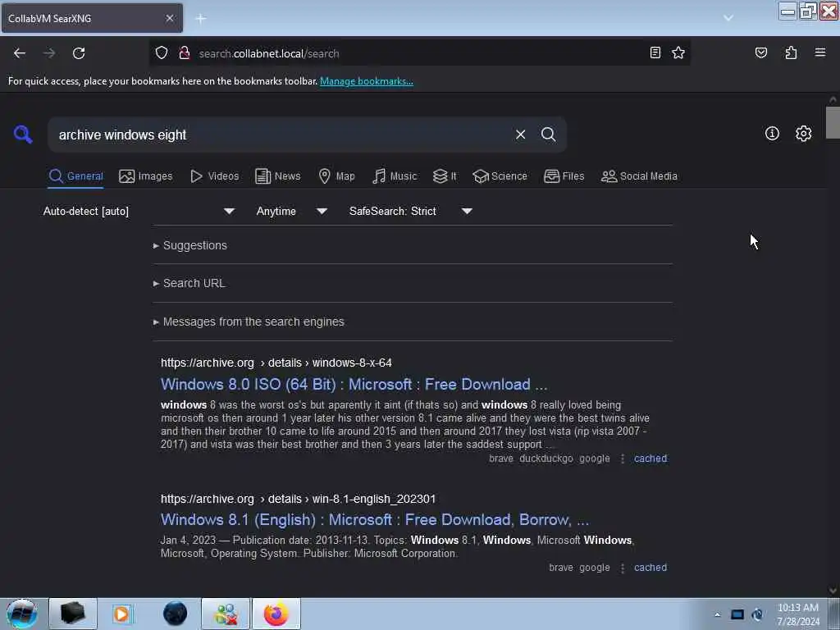
Task: Bookmark this page with the star icon
Action: click(678, 52)
